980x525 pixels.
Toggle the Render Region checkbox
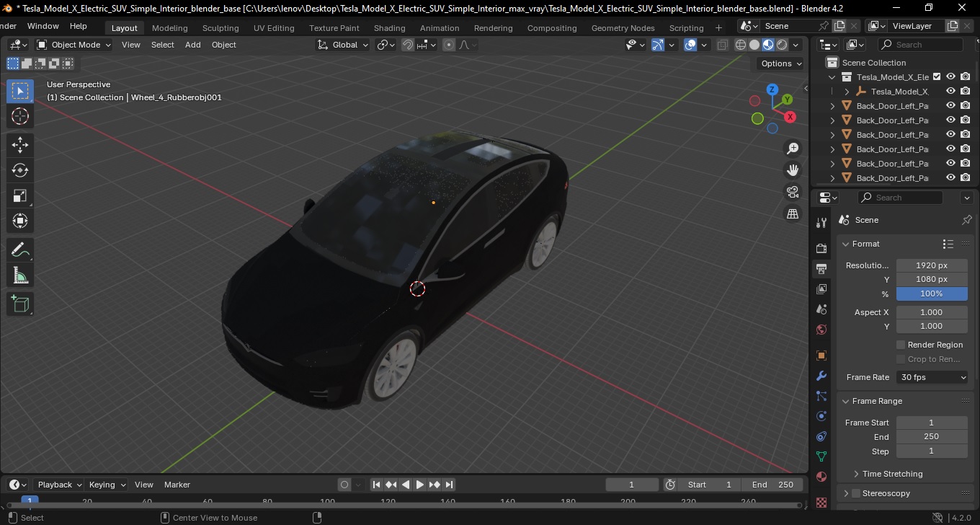tap(901, 345)
